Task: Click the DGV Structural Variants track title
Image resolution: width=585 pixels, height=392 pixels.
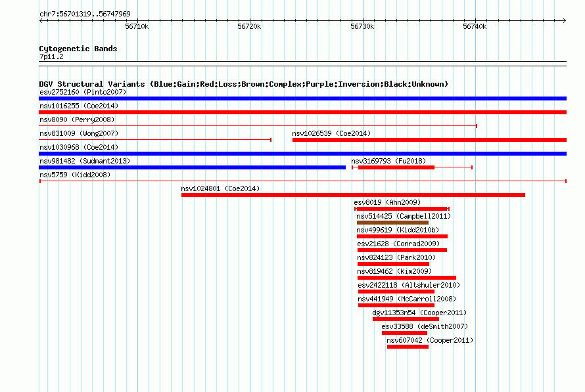Action: (244, 84)
